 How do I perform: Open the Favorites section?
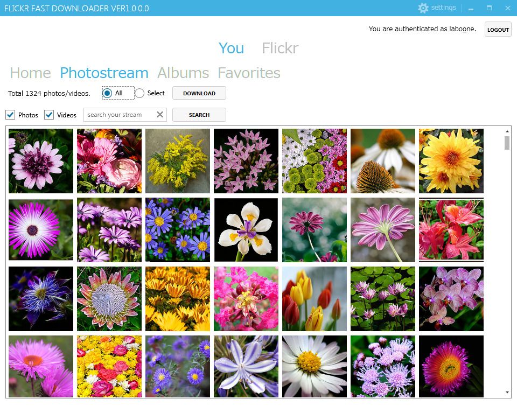[x=249, y=73]
